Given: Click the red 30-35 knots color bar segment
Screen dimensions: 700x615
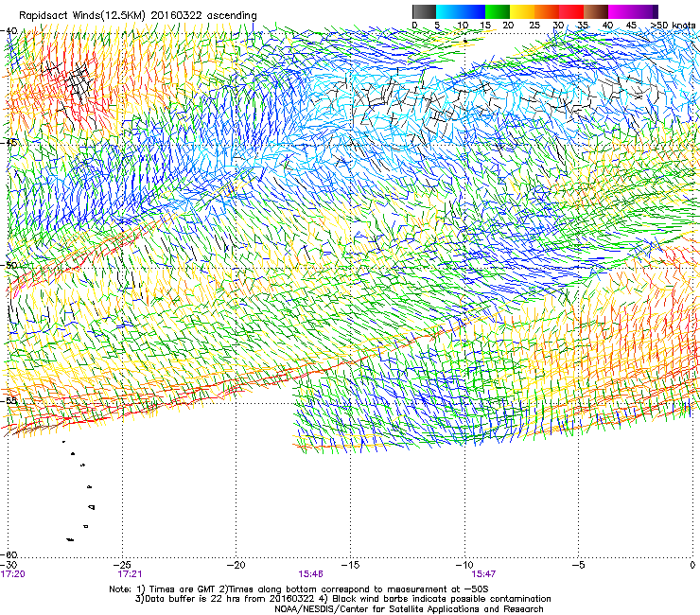Looking at the screenshot, I should 571,11.
